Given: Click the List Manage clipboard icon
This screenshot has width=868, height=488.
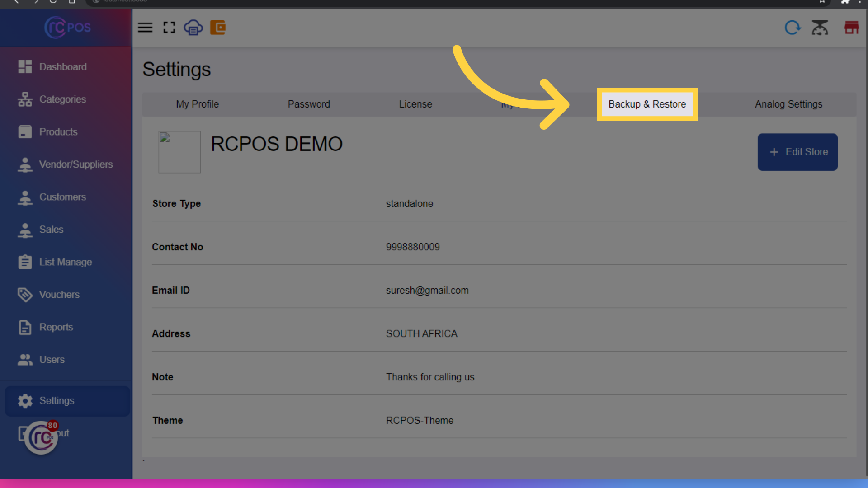Looking at the screenshot, I should coord(25,262).
